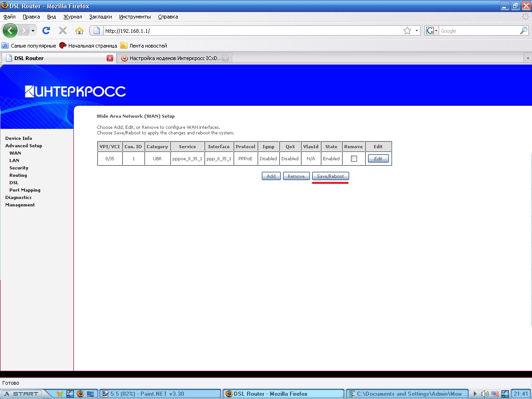Image resolution: width=532 pixels, height=399 pixels.
Task: Click the PPPoE protocol cell
Action: tap(245, 158)
